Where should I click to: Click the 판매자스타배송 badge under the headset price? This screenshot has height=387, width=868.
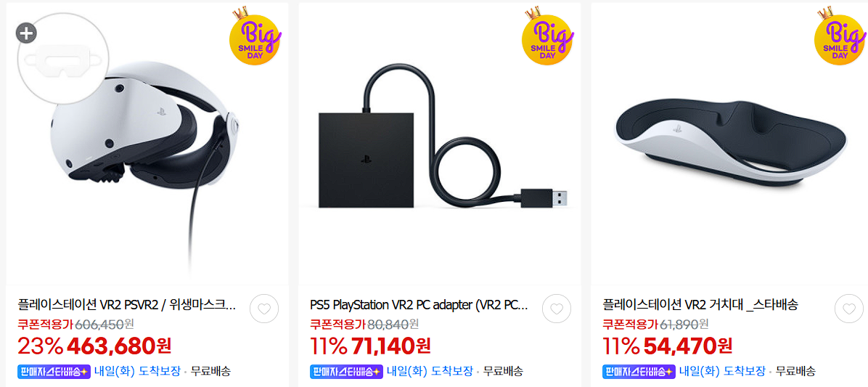54,371
